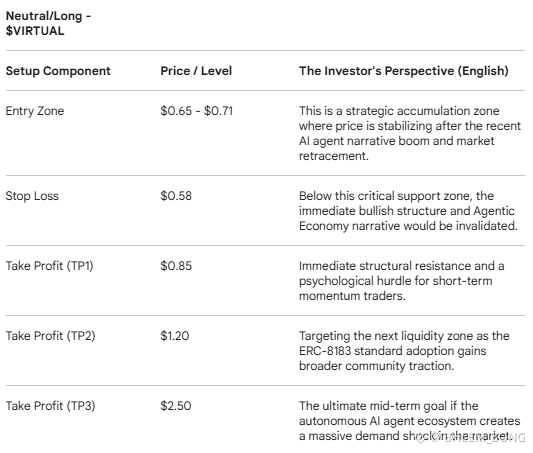Screen dimensions: 533x453
Task: Click the $0.58 stop loss value
Action: pyautogui.click(x=176, y=196)
